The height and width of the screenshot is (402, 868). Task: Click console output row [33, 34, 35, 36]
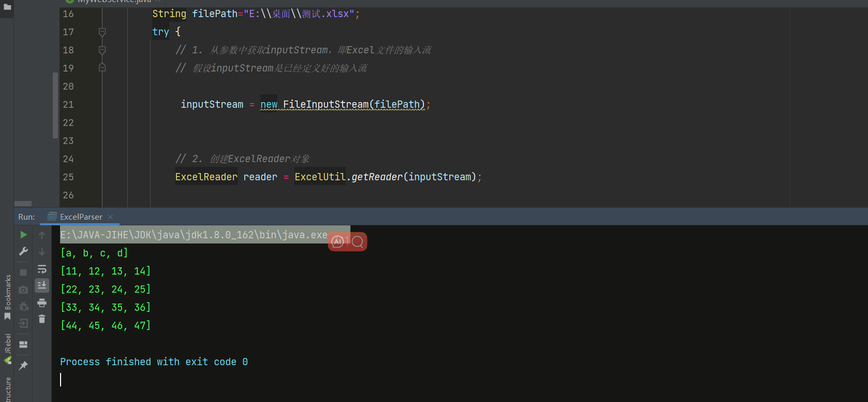[x=106, y=308]
